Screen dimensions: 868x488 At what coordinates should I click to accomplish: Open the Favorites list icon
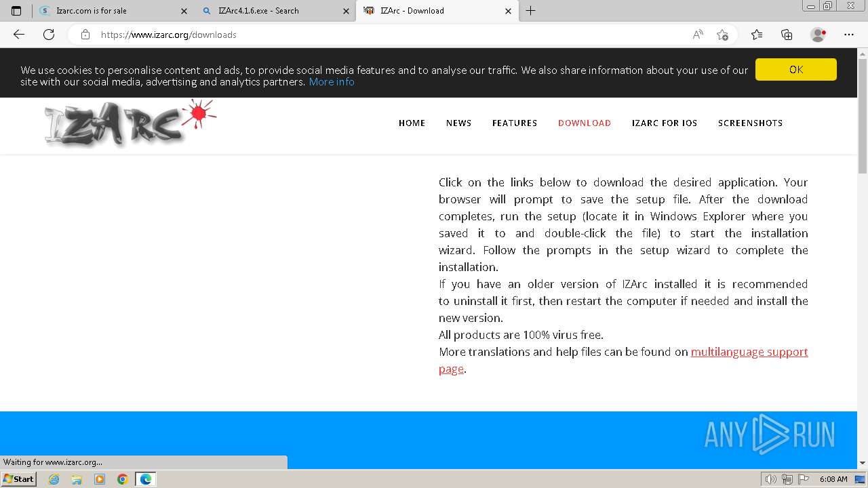coord(757,35)
